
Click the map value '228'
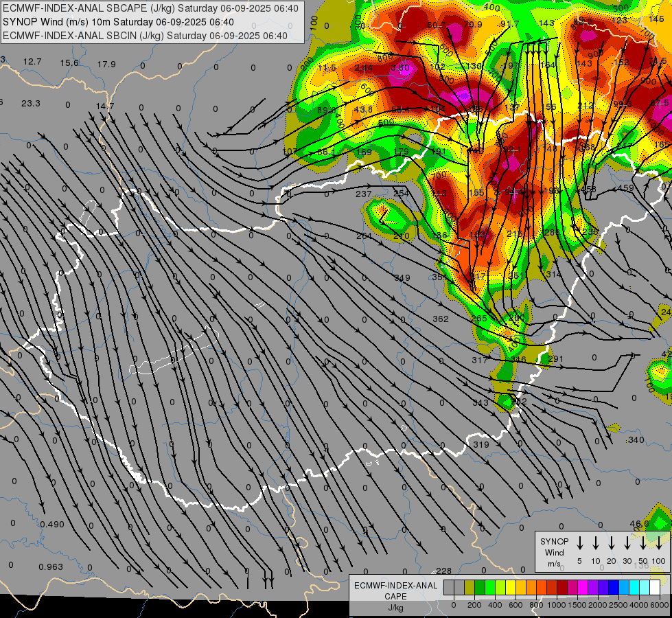[x=444, y=571]
